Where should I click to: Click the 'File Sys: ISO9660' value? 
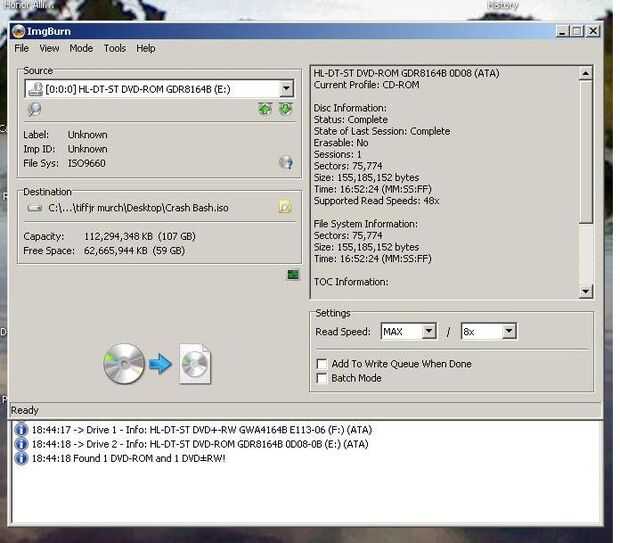coord(87,163)
